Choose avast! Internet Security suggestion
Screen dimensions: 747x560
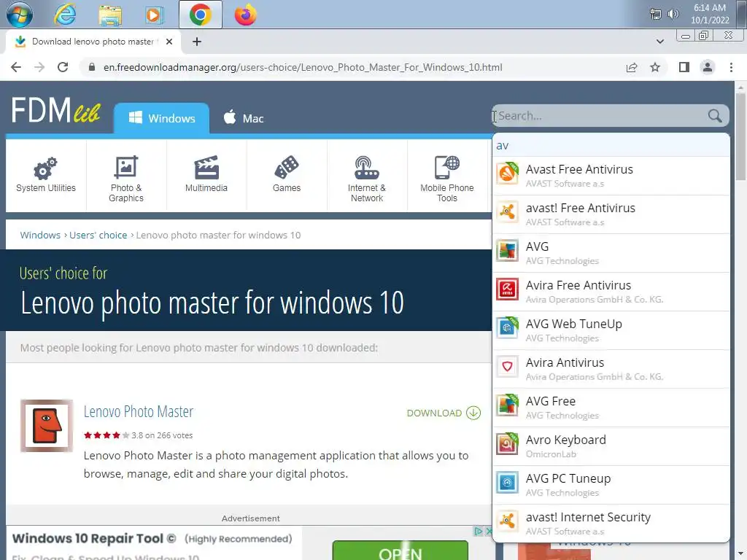pyautogui.click(x=611, y=523)
